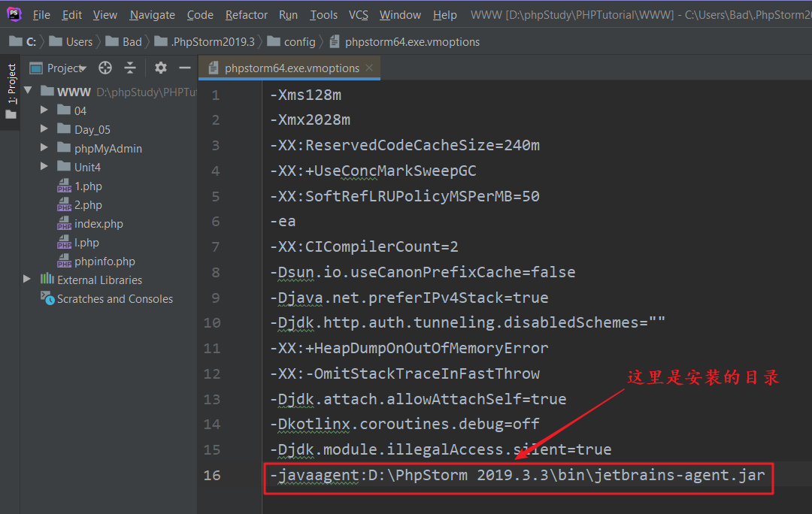Click the config breadcrumb
Screen dimensions: 812x514
(299, 42)
